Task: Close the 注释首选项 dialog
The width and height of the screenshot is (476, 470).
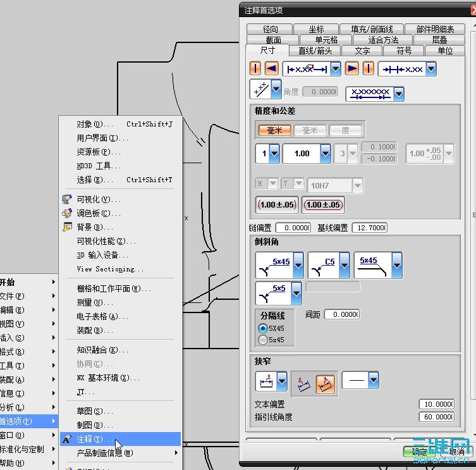Action: (x=473, y=9)
